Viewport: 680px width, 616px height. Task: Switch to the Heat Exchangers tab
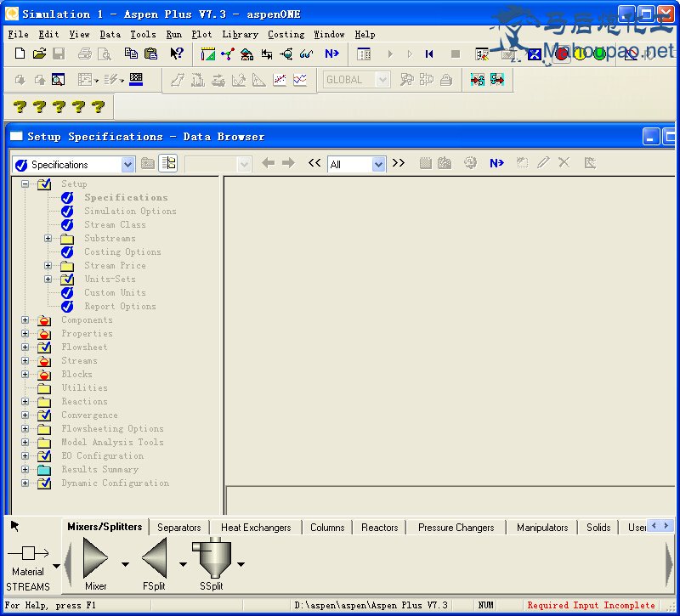point(256,528)
